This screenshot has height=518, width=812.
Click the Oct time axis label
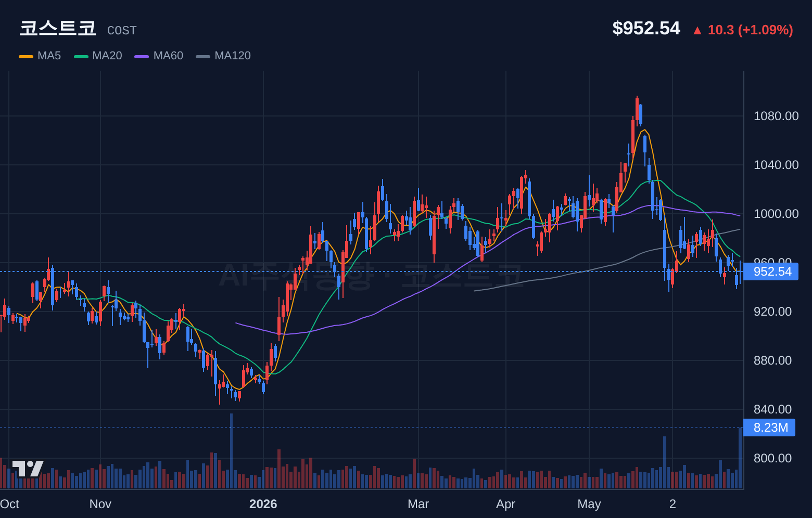tap(9, 504)
